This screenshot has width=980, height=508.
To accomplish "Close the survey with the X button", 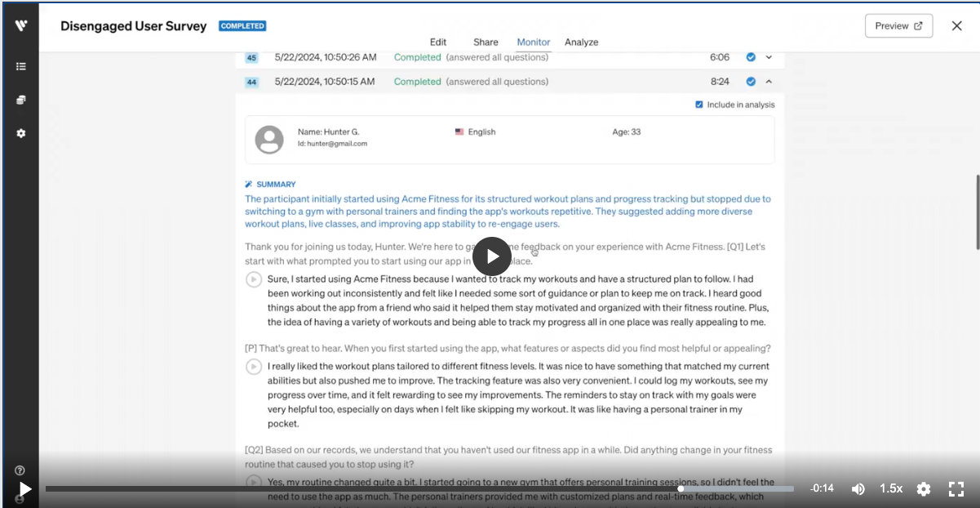I will point(957,25).
